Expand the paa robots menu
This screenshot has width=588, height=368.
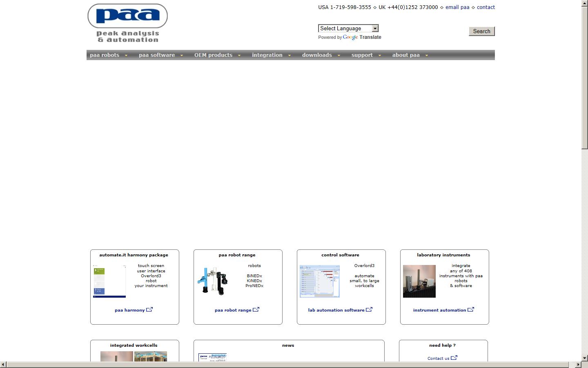click(108, 55)
